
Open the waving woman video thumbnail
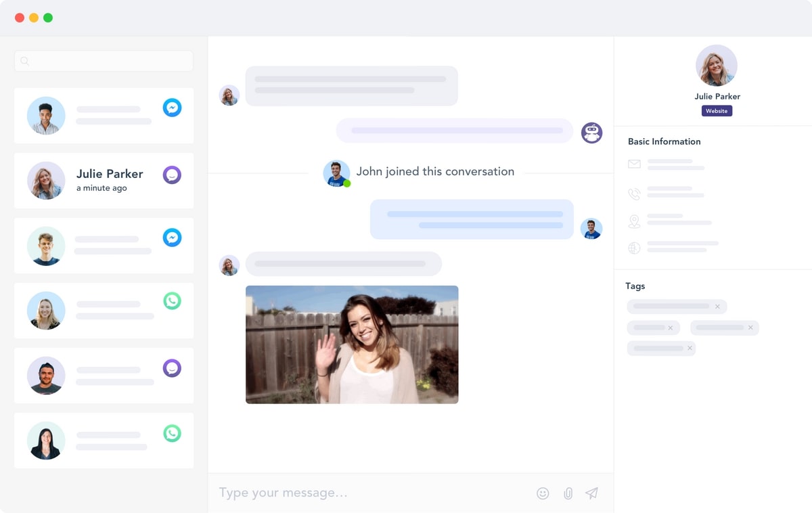click(x=352, y=344)
